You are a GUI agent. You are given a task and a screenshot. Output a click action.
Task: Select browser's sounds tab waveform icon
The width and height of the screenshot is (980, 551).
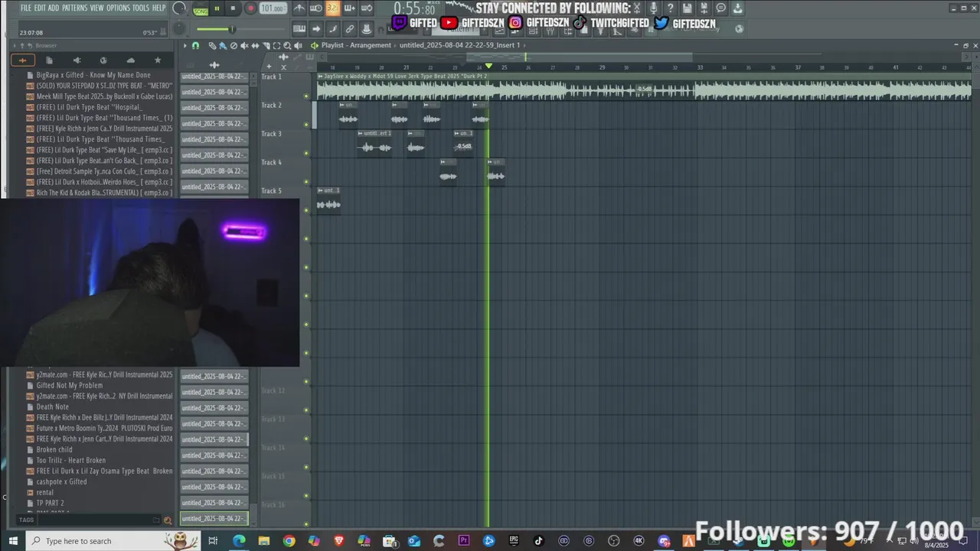(x=22, y=60)
